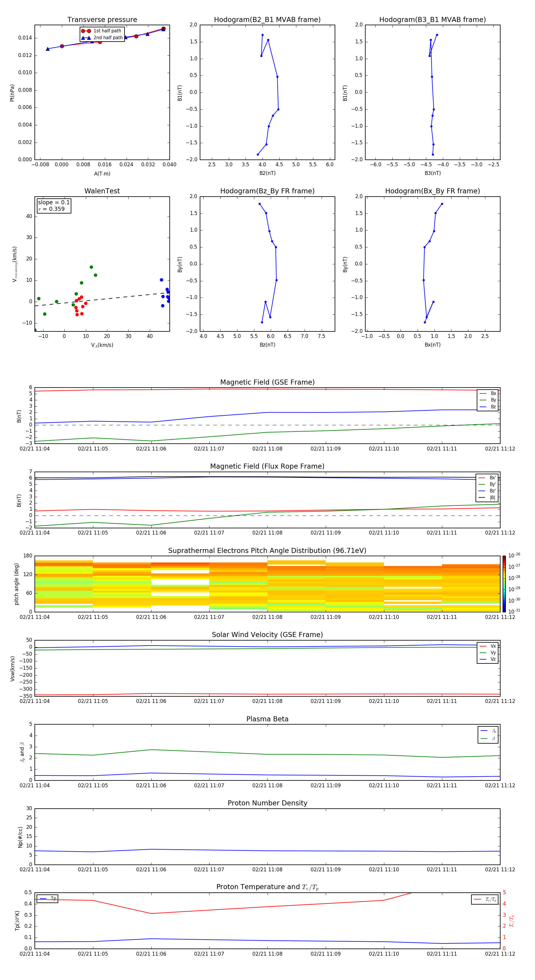This screenshot has height=980, width=535.
Task: Click the "Hodogram(Bz_By FR frame)" title
Action: click(x=267, y=191)
